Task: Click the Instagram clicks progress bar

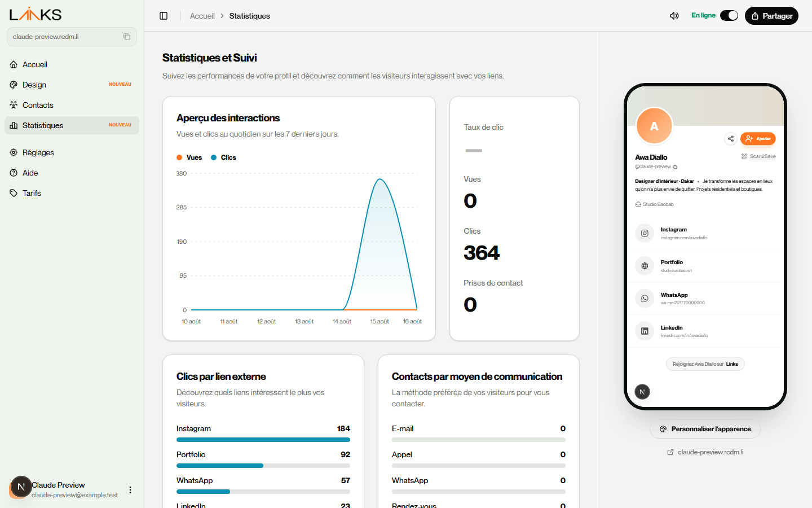Action: coord(263,440)
